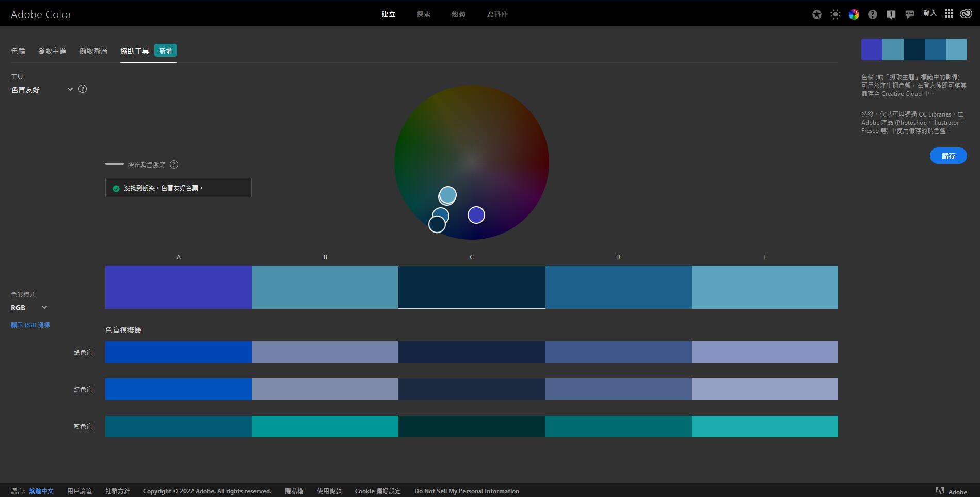Screen dimensions: 980x497
Task: Click the exclamation feedback icon
Action: point(891,14)
